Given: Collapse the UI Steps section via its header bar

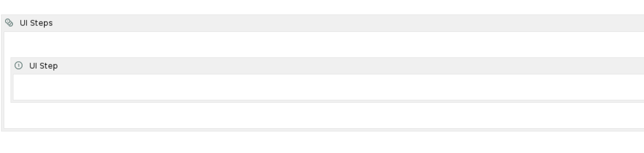Looking at the screenshot, I should (323, 23).
